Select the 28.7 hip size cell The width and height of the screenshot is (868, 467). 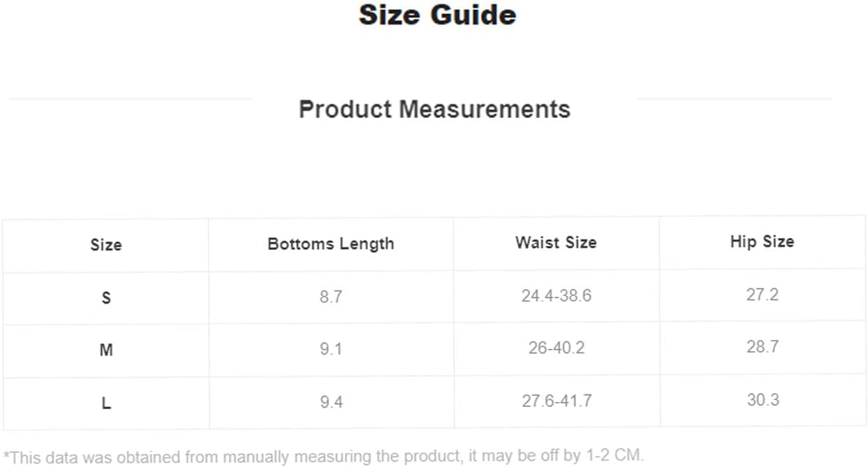pos(762,347)
